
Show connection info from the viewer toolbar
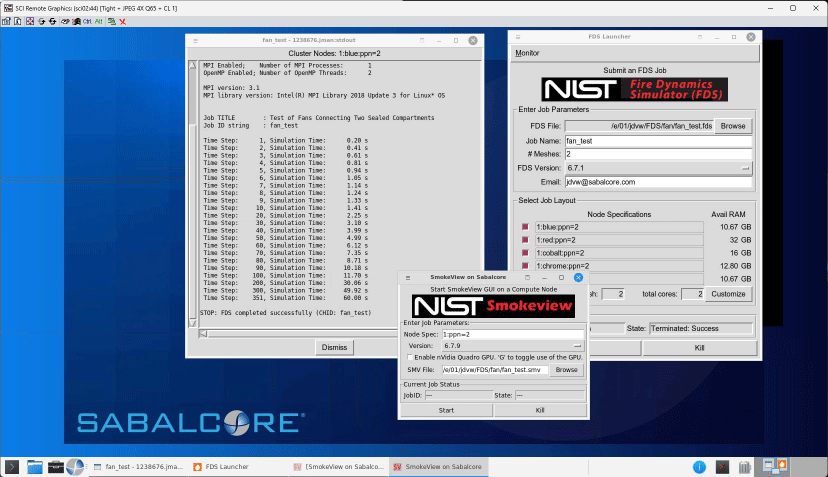point(17,21)
